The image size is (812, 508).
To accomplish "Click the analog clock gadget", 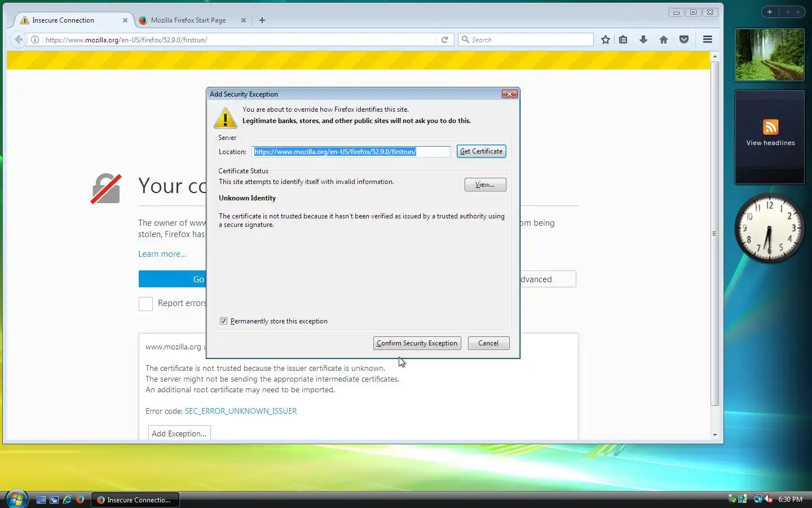I will pyautogui.click(x=770, y=229).
